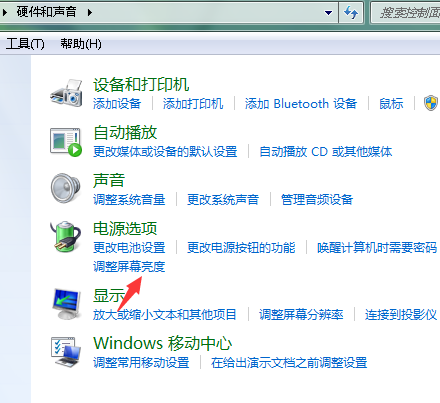Click the Devices and Printers camera-printer icon

[x=66, y=93]
